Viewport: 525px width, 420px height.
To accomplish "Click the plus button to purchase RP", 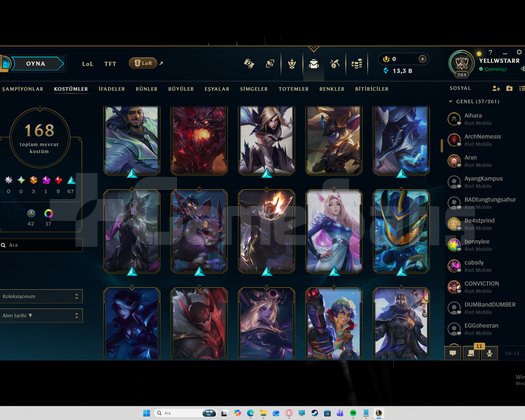I will pos(423,59).
